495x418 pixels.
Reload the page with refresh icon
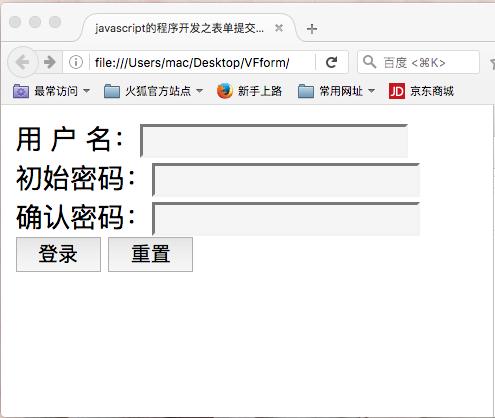331,62
